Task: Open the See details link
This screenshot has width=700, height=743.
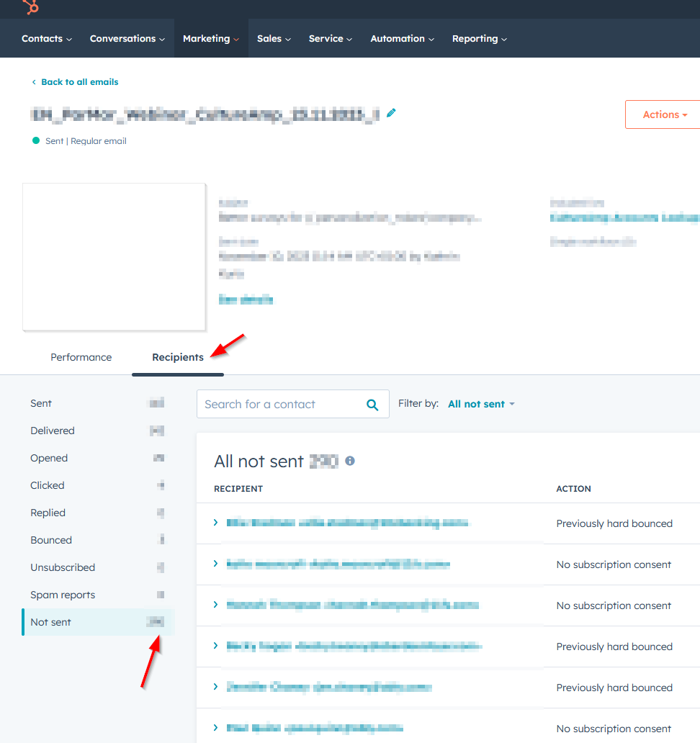Action: tap(246, 299)
